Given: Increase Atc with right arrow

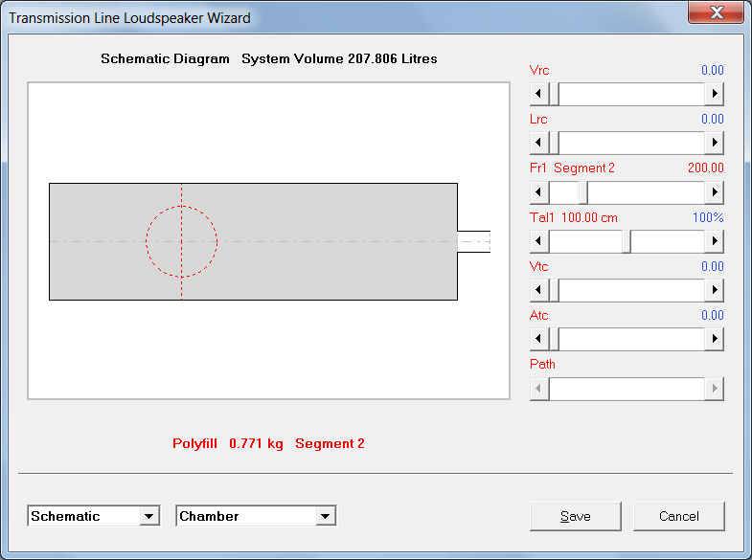Looking at the screenshot, I should point(714,339).
